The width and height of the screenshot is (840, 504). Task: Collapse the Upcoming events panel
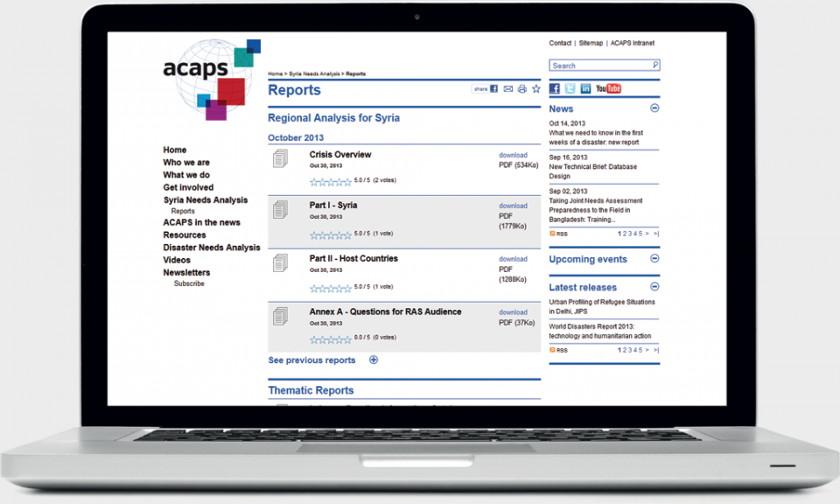tap(654, 259)
